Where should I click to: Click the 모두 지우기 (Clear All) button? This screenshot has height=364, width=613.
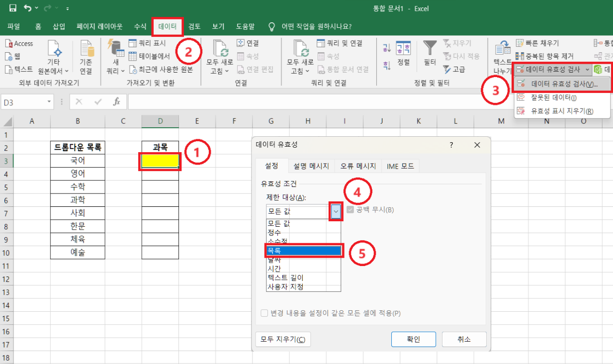pyautogui.click(x=283, y=339)
